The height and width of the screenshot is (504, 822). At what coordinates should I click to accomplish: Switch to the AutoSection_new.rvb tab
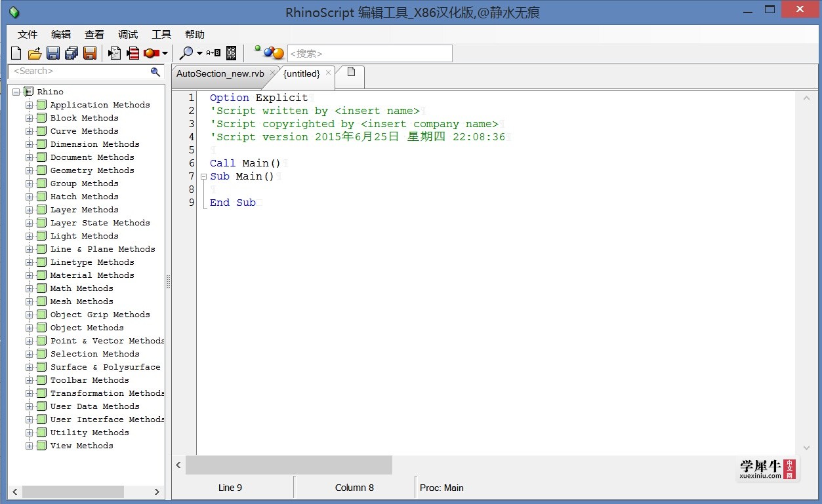[220, 74]
